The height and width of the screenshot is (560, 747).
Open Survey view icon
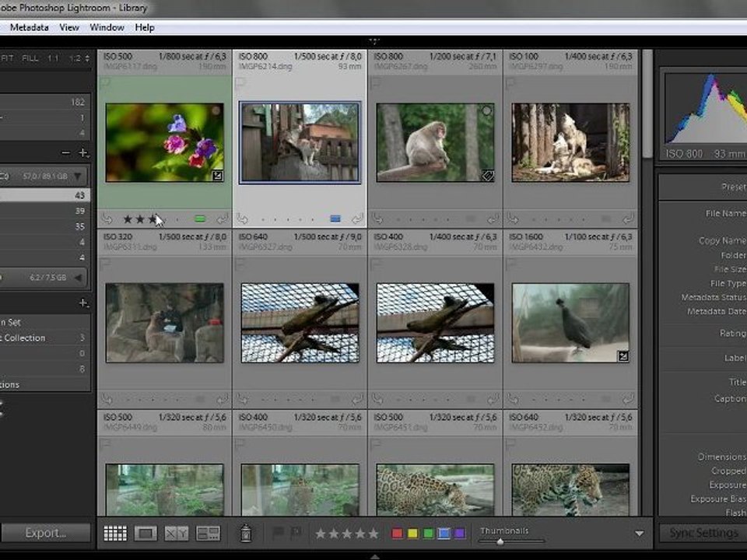click(x=208, y=534)
